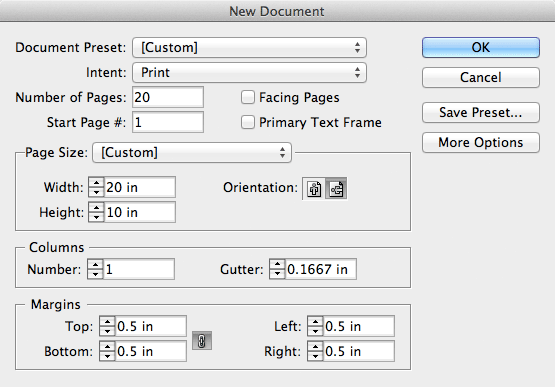Viewport: 555px width, 387px height.
Task: Select portrait orientation icon
Action: tap(314, 189)
